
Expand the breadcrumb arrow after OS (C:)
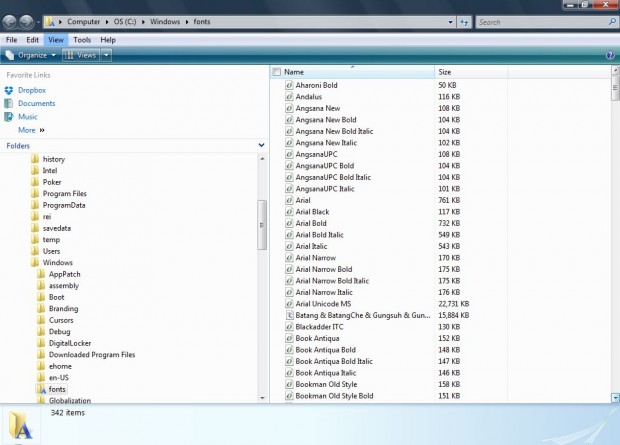(x=143, y=22)
